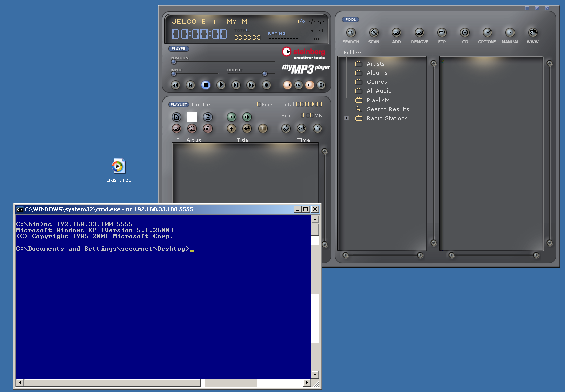Select the Search Results tree item

coord(388,109)
